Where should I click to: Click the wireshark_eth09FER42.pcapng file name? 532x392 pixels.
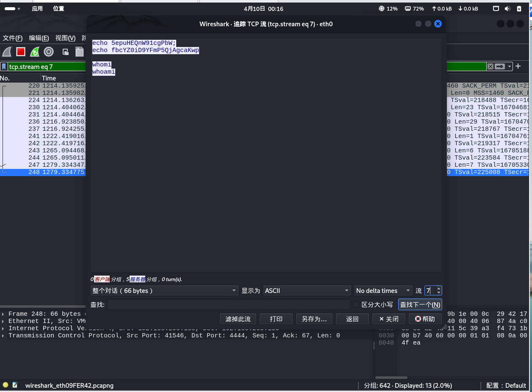pos(69,385)
